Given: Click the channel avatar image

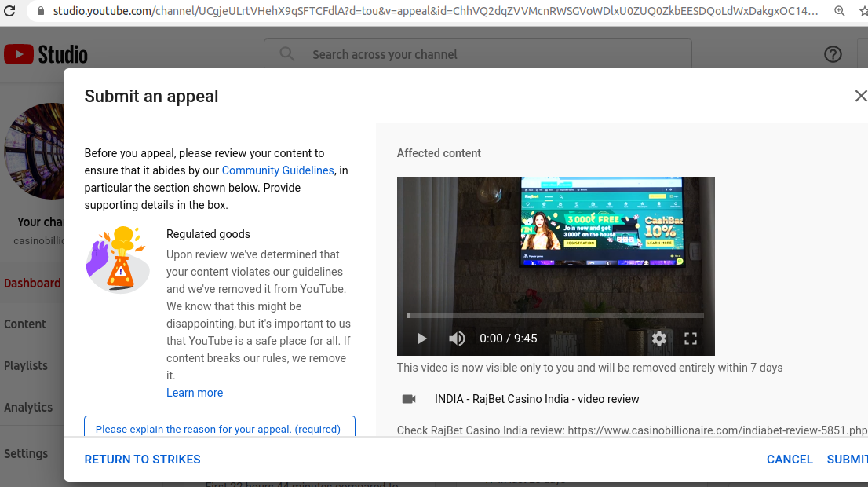Looking at the screenshot, I should [35, 152].
